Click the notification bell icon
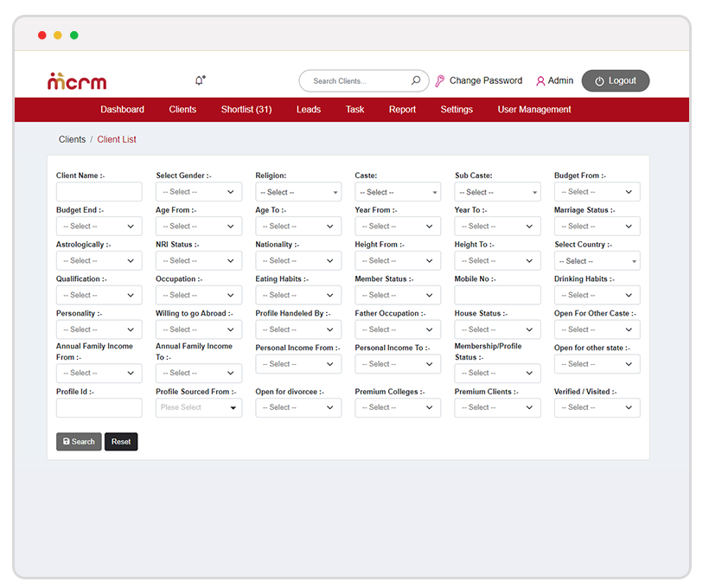Viewport: 709px width, 588px height. coord(200,80)
